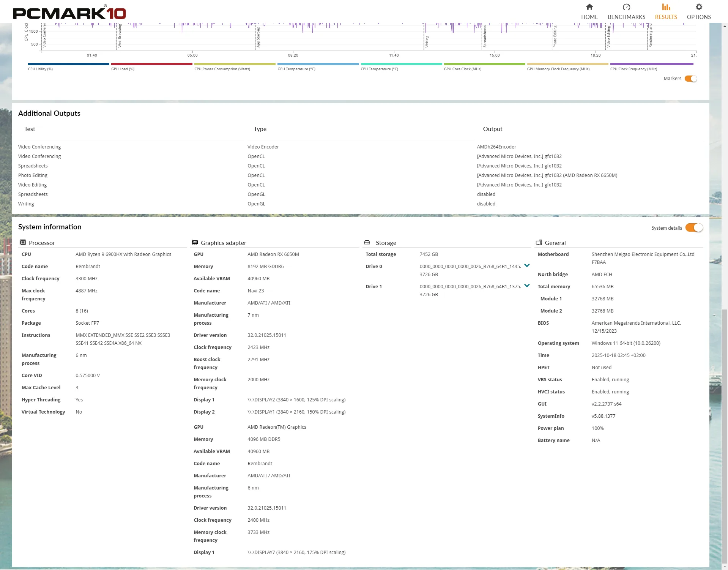Click the Spreadsheets chart marker
Viewport: 728px width, 570px height.
(485, 36)
